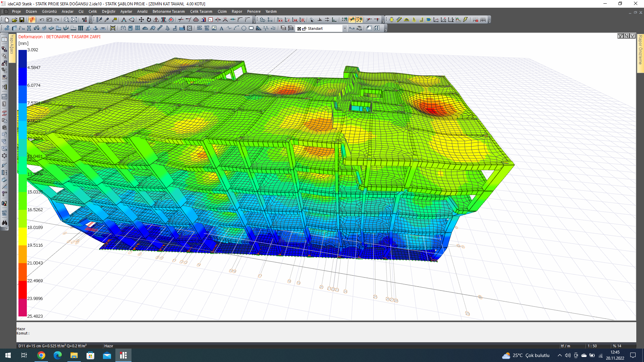Click the N button in the viewport corner

626,36
